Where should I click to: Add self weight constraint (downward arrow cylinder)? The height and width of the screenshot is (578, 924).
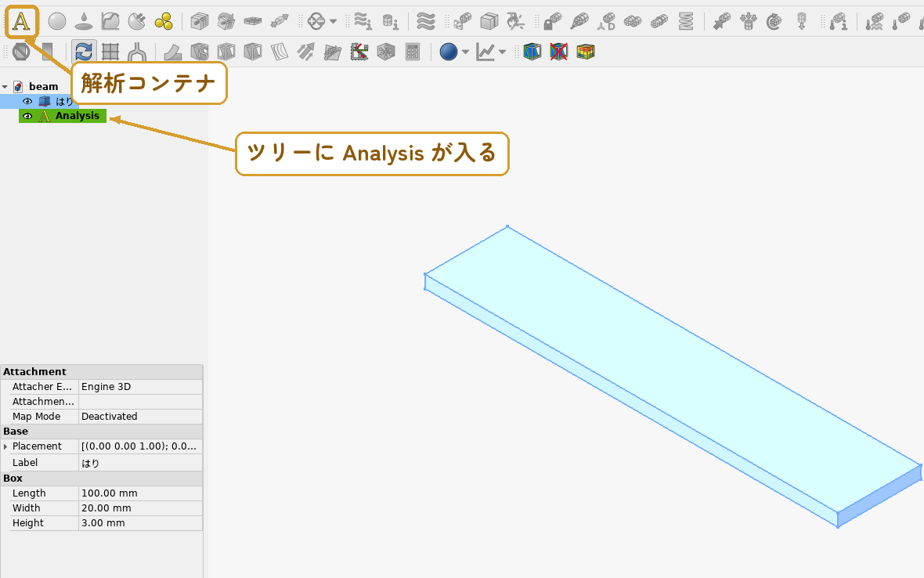point(801,22)
